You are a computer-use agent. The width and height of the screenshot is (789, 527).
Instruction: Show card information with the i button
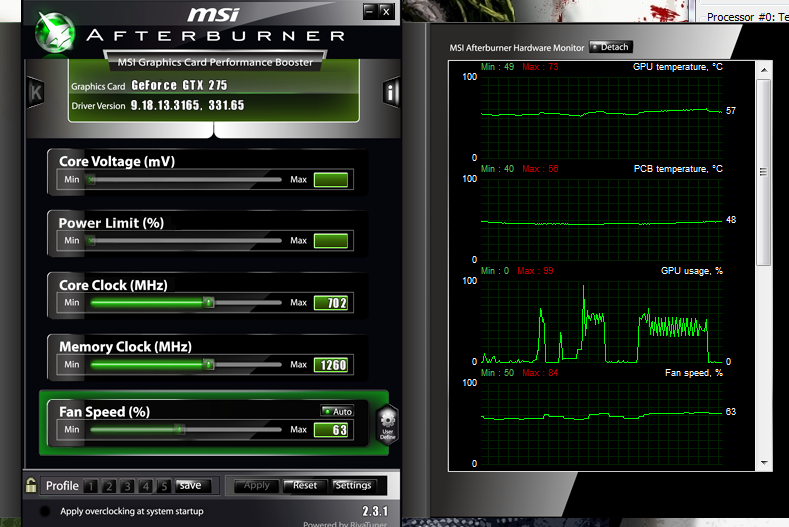point(391,92)
